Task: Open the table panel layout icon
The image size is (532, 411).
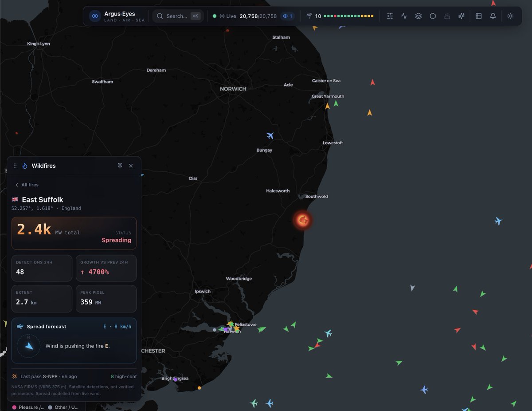Action: [x=479, y=16]
